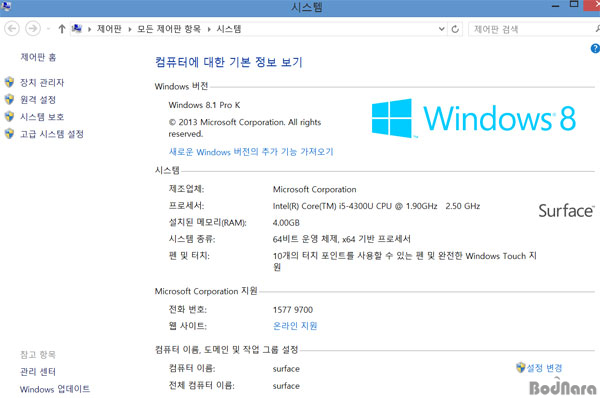600x398 pixels.
Task: Click shield icon beside 장치 관리자
Action: click(9, 82)
